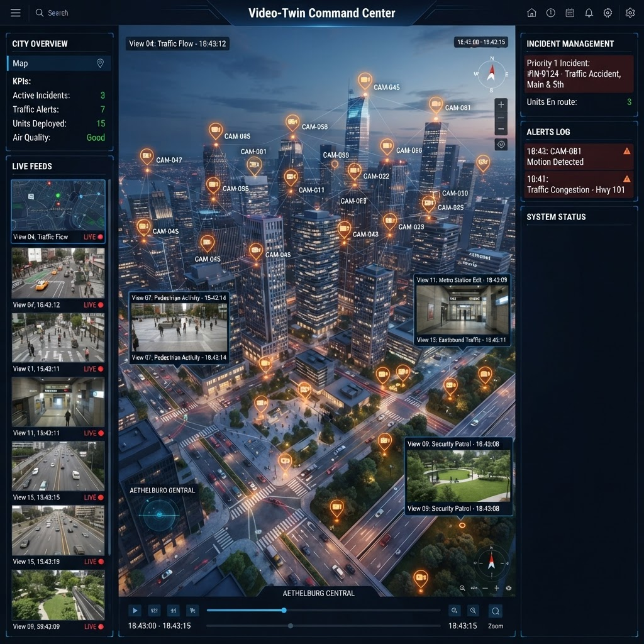Image resolution: width=644 pixels, height=644 pixels.
Task: Select the CAM-022 camera marker
Action: 355,171
